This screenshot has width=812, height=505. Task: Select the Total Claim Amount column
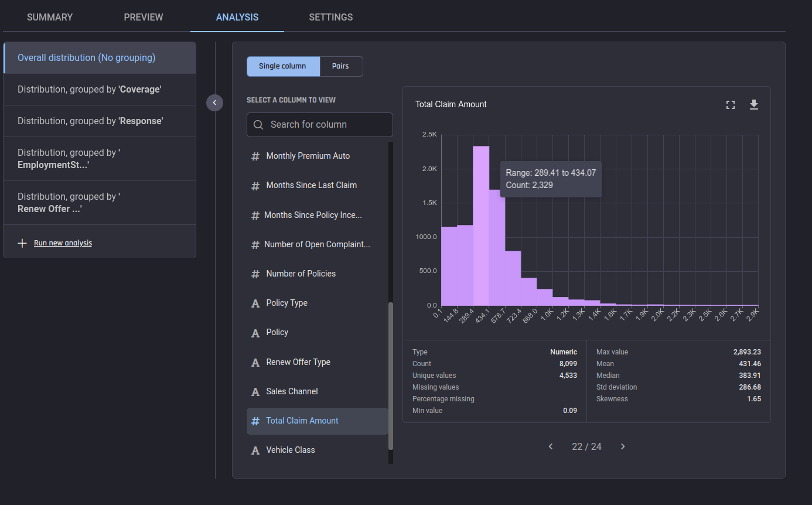[317, 421]
